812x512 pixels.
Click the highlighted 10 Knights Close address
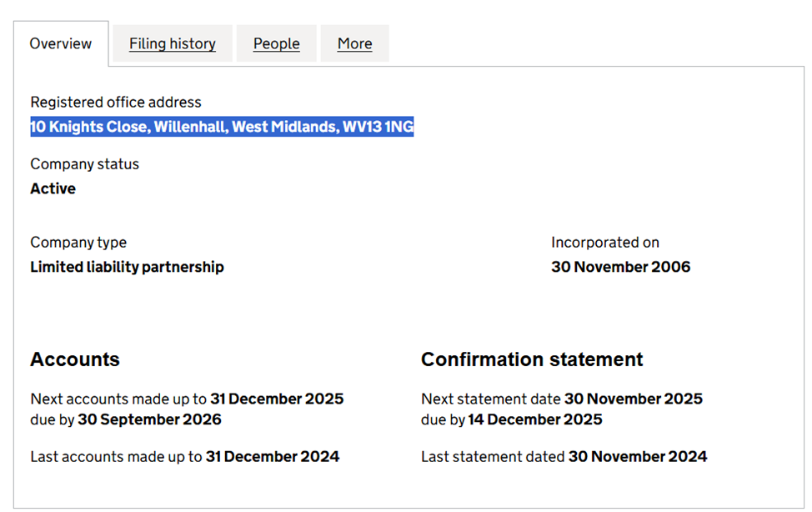[x=222, y=127]
